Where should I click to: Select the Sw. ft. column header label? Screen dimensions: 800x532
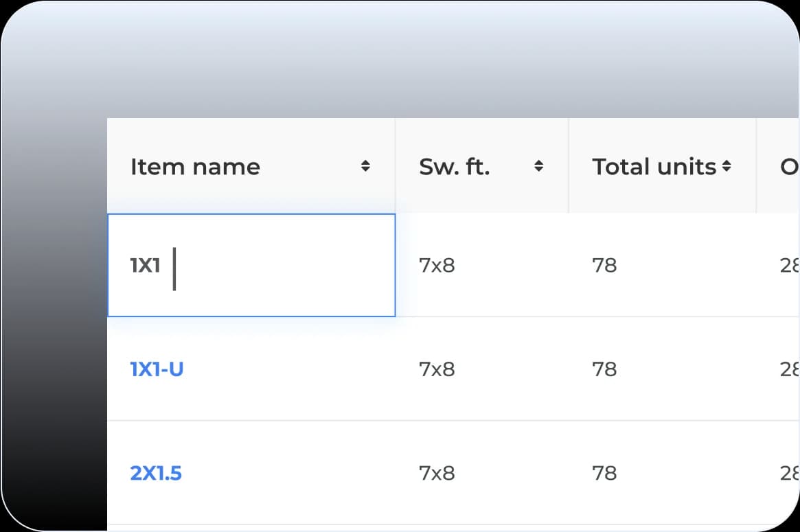pos(454,167)
